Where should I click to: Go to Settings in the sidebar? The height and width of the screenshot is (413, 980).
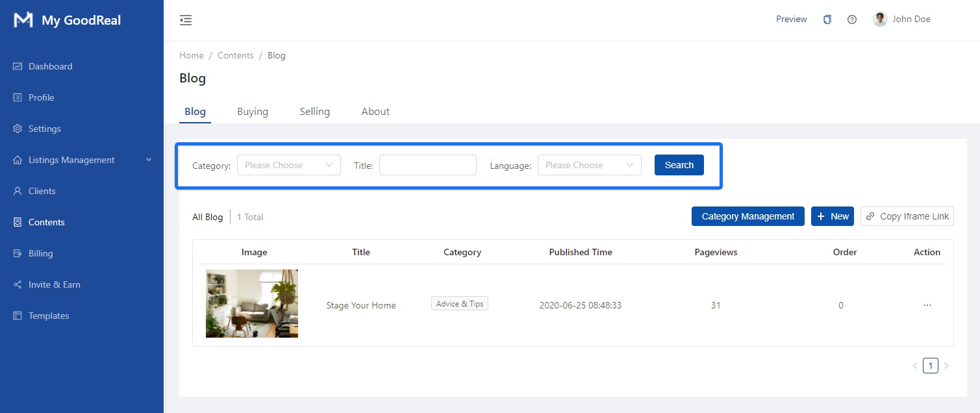(44, 129)
